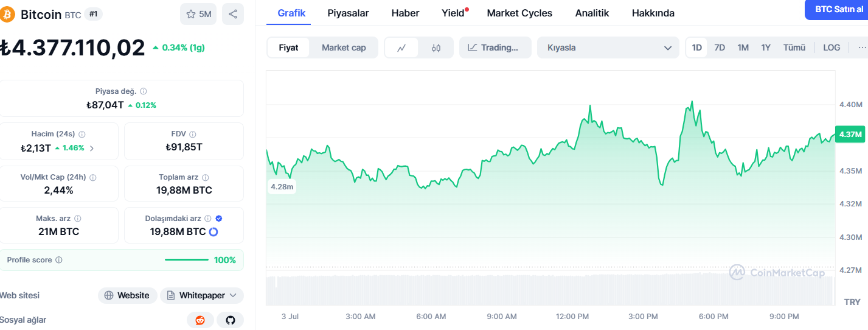Click the 4.37M current price label

coord(850,134)
